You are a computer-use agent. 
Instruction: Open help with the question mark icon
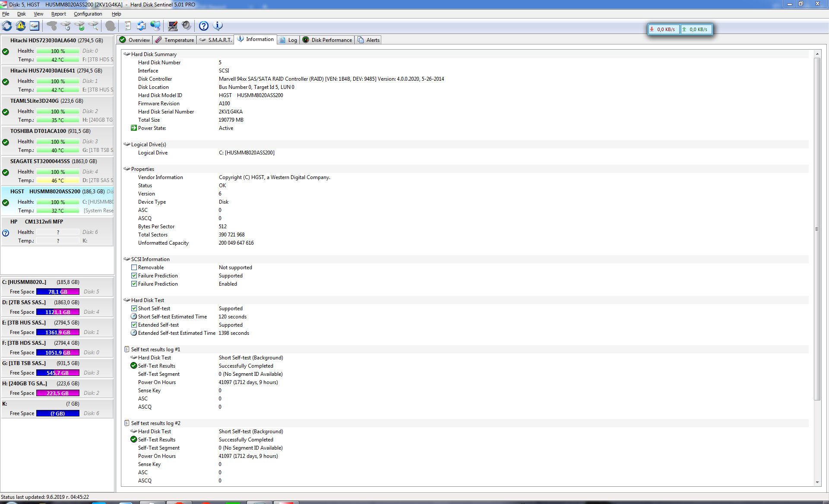click(204, 26)
